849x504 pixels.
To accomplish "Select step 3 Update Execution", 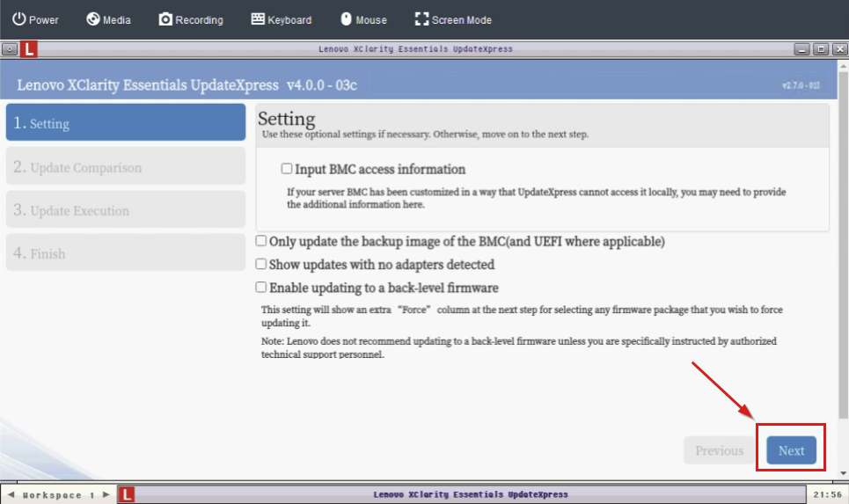I will tap(126, 209).
